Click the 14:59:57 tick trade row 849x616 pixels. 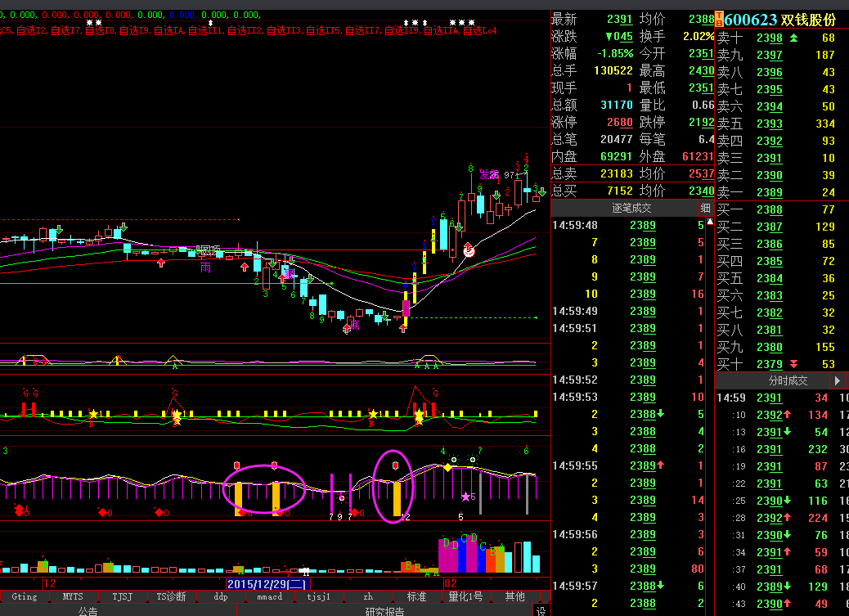click(628, 586)
